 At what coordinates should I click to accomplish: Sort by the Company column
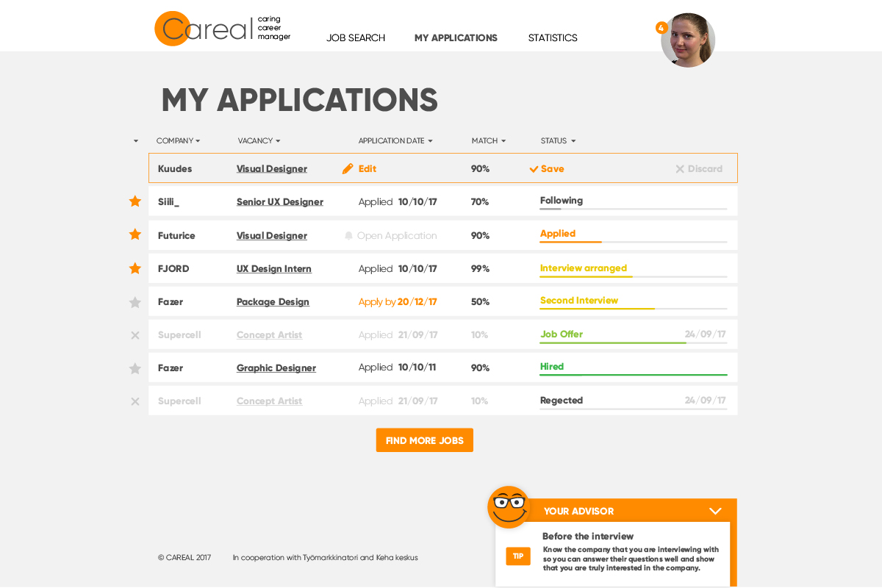[178, 141]
